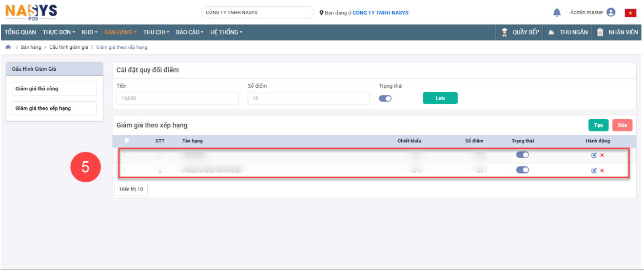Click the notification bell icon
This screenshot has width=644, height=271.
[x=557, y=12]
